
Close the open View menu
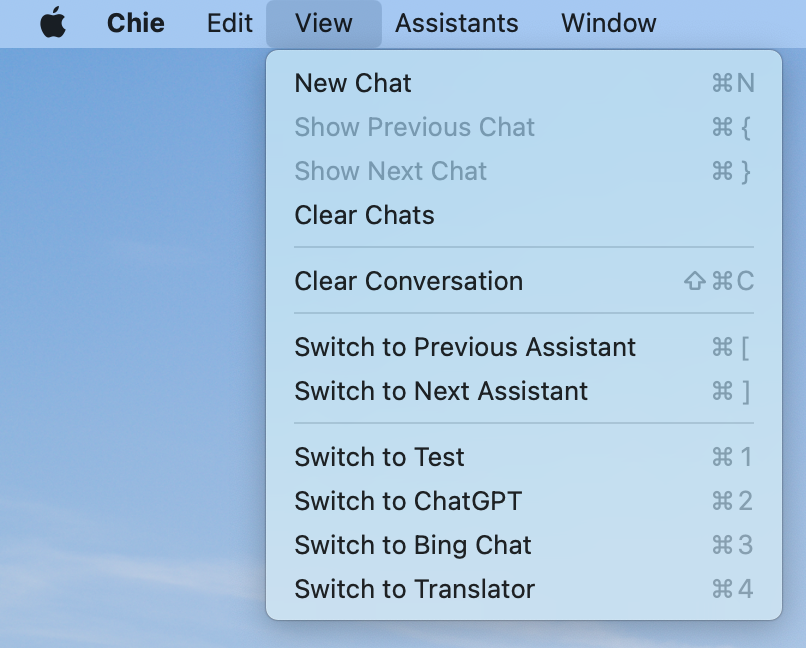click(x=324, y=24)
